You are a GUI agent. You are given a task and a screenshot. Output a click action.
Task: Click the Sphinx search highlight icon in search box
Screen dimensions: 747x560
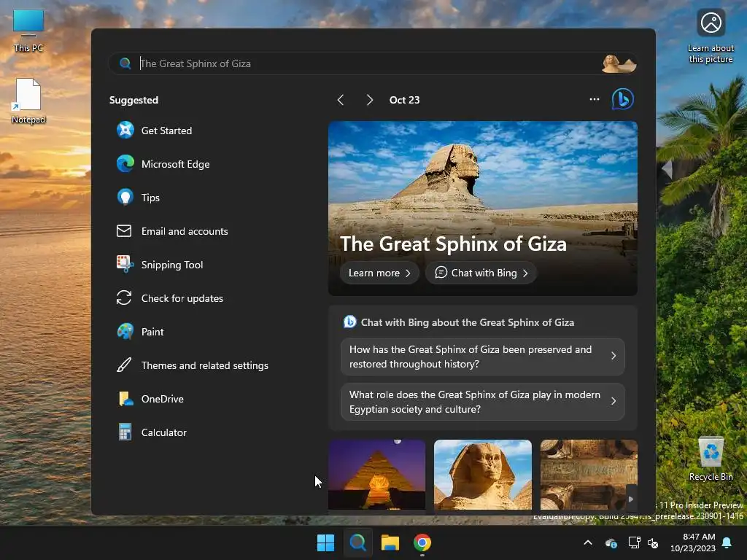tap(619, 63)
